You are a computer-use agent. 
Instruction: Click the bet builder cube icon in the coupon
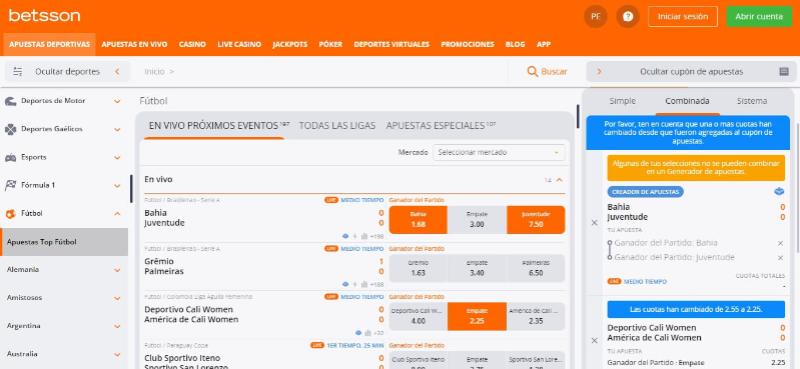point(779,191)
